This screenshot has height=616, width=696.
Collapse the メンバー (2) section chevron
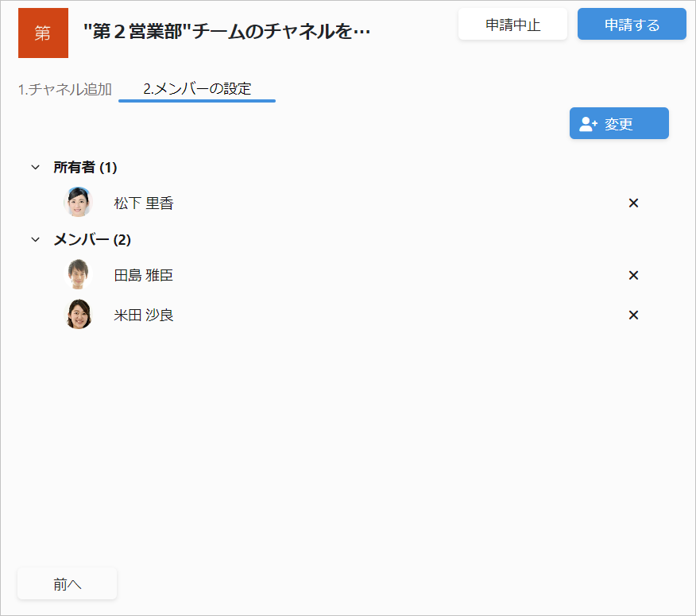(x=36, y=240)
